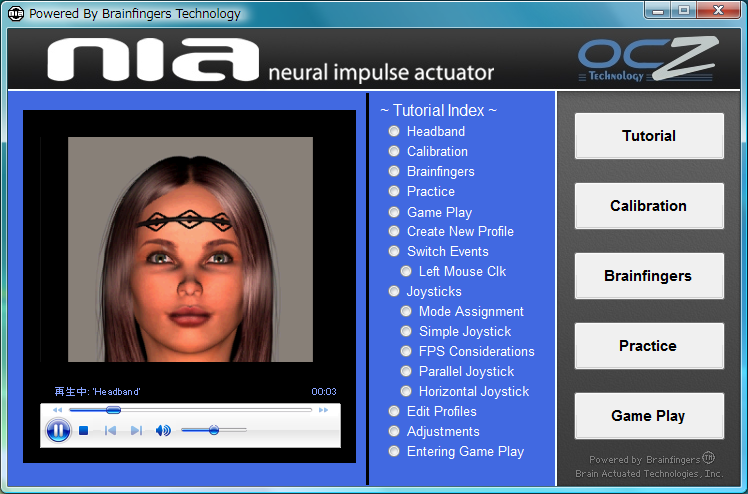Open the Practice section button
The image size is (748, 494).
(649, 346)
